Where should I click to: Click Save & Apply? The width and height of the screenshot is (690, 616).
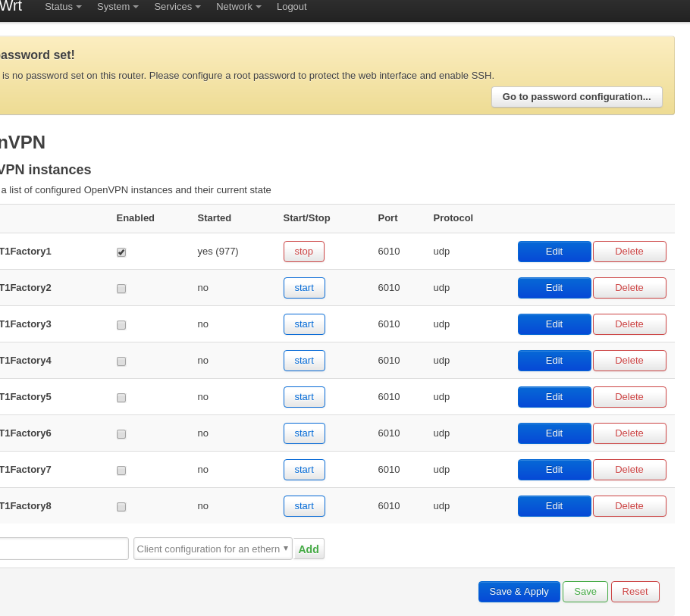[x=519, y=592]
